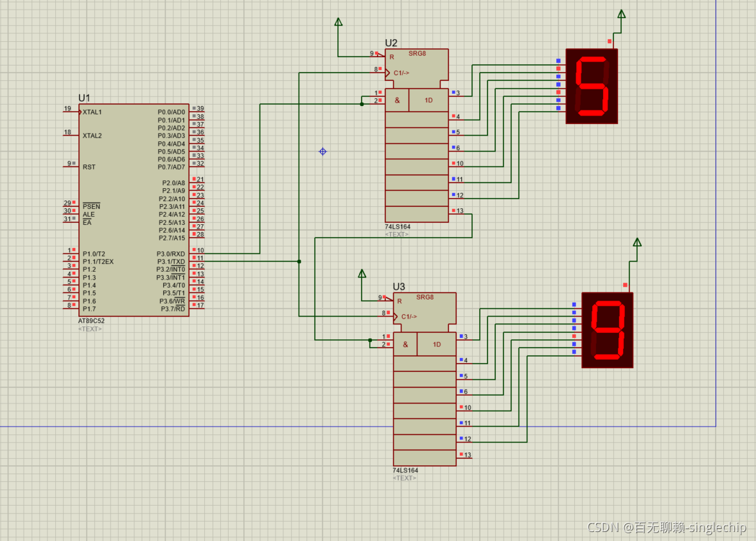Click the seven-segment display showing 9
The height and width of the screenshot is (541, 756).
coord(608,330)
